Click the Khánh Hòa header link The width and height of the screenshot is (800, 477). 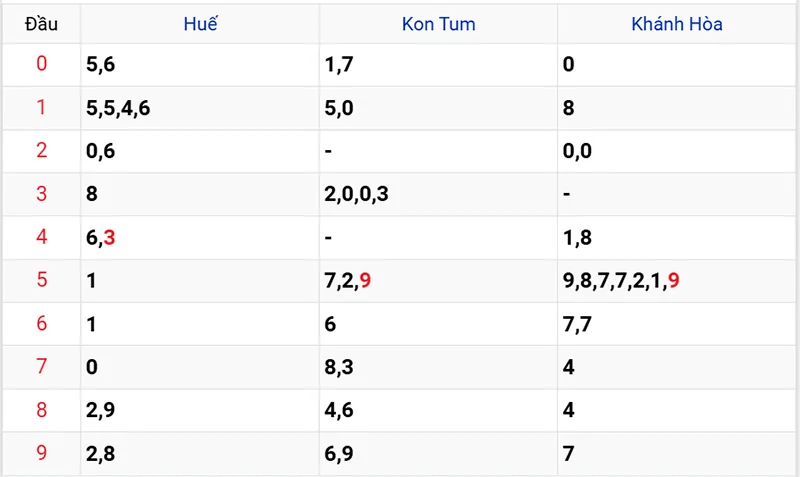677,24
